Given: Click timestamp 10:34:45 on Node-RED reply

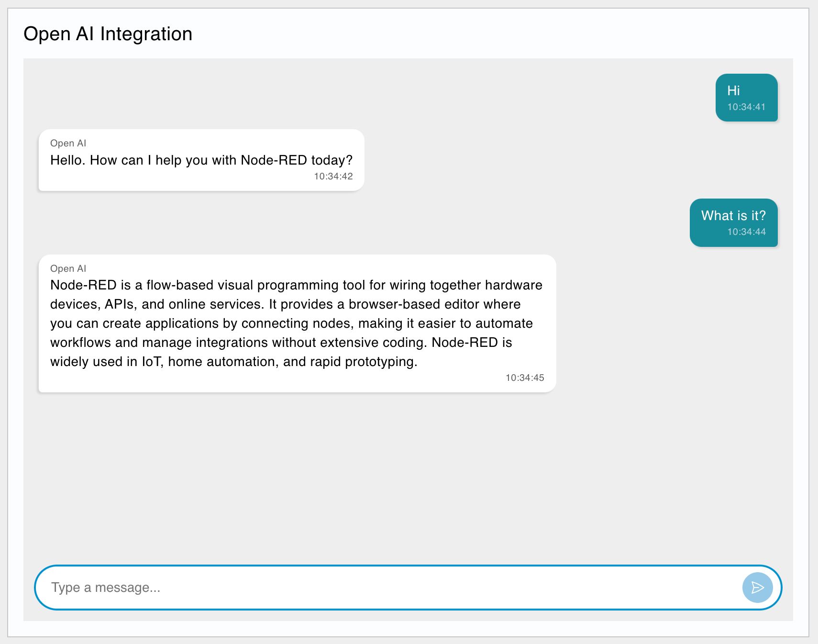Looking at the screenshot, I should pos(524,378).
